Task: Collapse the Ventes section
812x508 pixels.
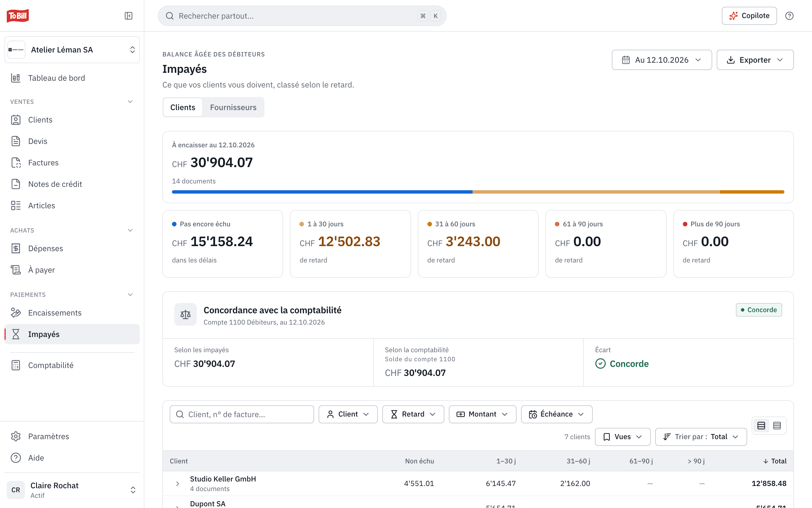Action: click(130, 102)
